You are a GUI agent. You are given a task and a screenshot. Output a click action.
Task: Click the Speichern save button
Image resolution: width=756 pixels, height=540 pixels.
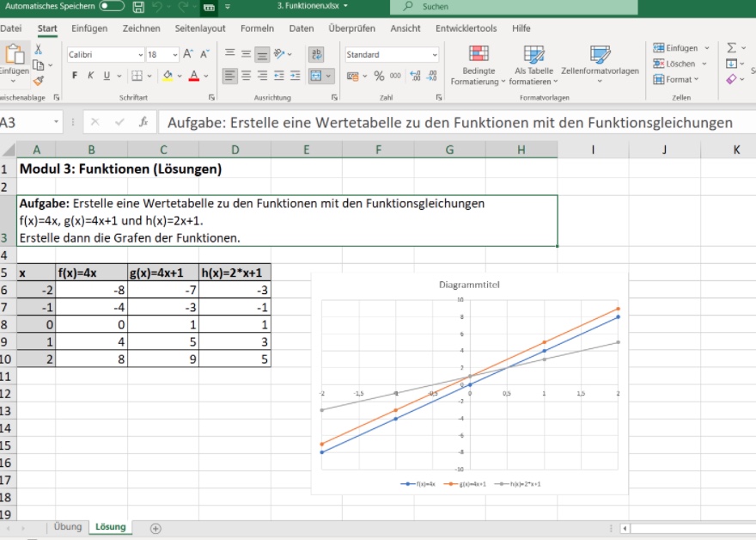[138, 5]
